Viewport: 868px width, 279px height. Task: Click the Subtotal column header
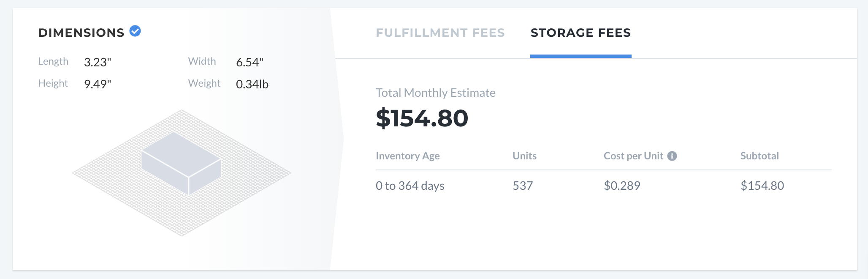(759, 156)
